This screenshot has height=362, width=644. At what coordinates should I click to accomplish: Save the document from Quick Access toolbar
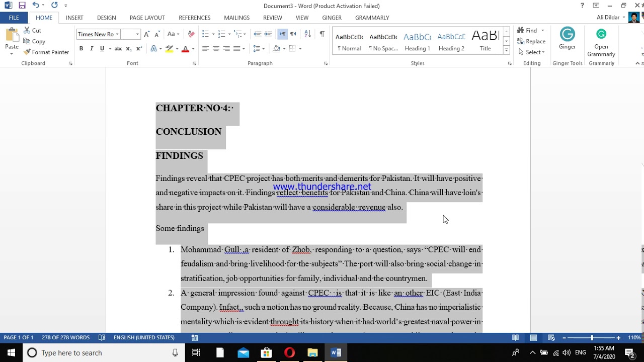click(x=22, y=6)
